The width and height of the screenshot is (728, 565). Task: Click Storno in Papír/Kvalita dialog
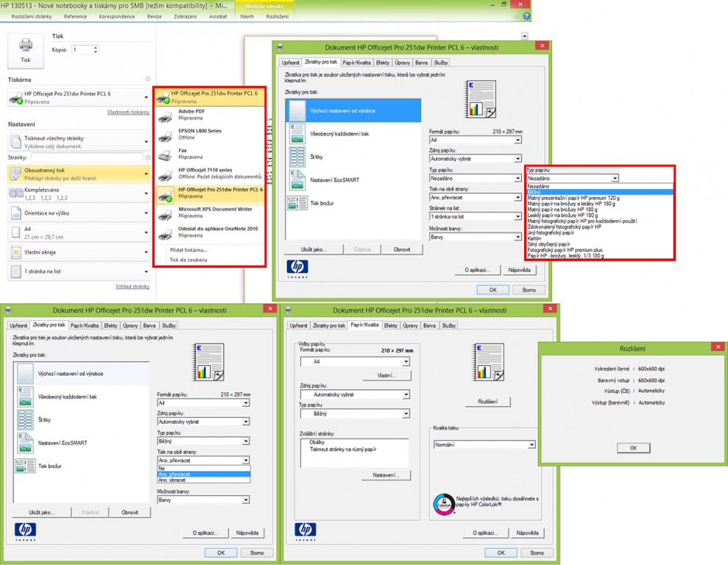point(537,553)
